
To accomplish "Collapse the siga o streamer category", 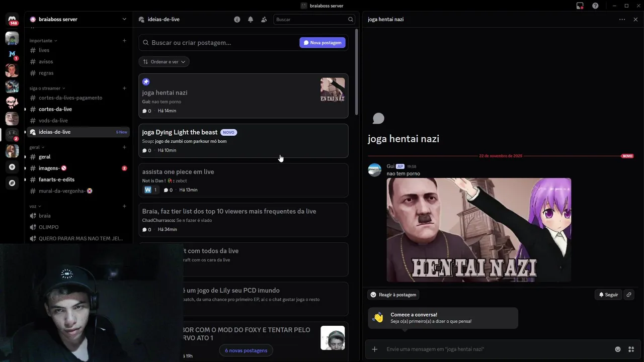I will tap(47, 88).
